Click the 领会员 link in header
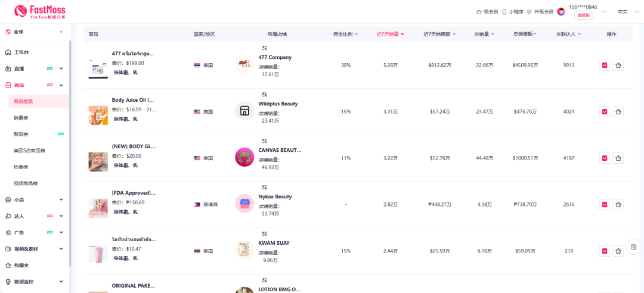The image size is (644, 293). pyautogui.click(x=487, y=11)
